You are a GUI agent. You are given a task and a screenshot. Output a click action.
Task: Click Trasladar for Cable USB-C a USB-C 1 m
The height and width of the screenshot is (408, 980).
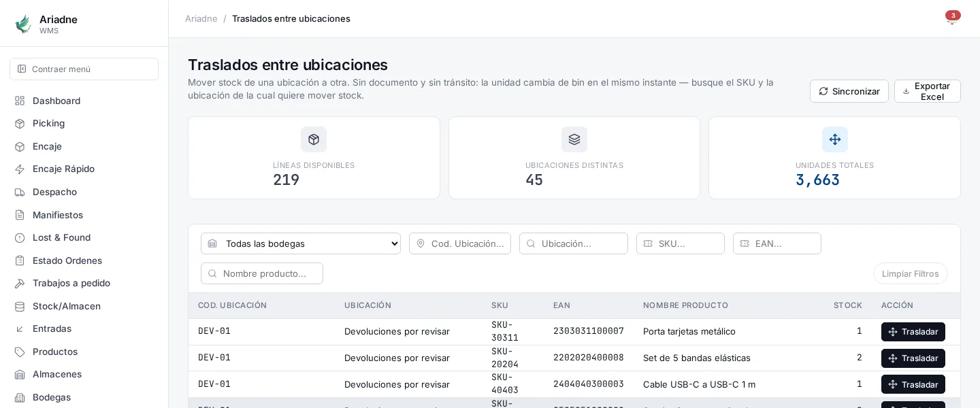point(913,384)
